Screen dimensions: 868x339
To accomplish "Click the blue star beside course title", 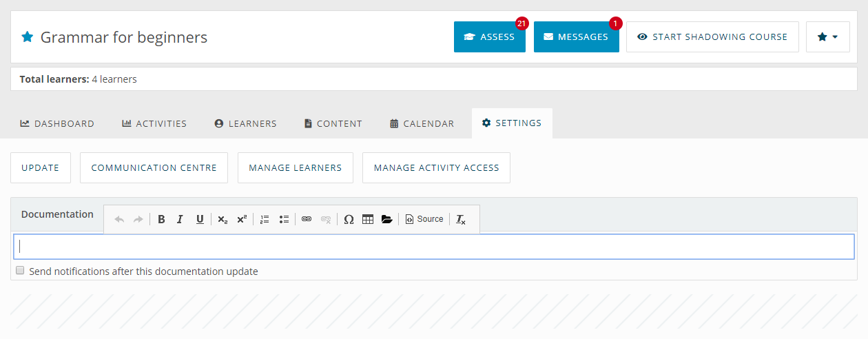I will click(x=27, y=37).
